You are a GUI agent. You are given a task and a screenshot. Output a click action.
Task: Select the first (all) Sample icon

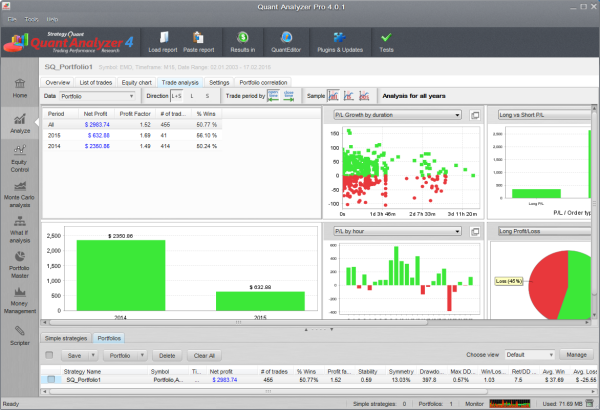point(334,96)
